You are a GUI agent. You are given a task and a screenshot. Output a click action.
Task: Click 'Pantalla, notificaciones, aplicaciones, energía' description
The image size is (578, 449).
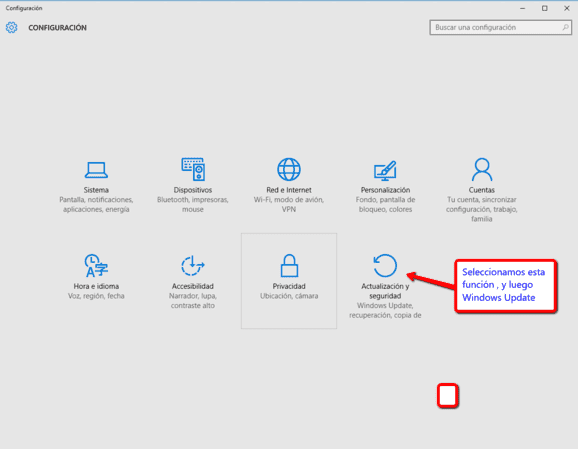96,204
